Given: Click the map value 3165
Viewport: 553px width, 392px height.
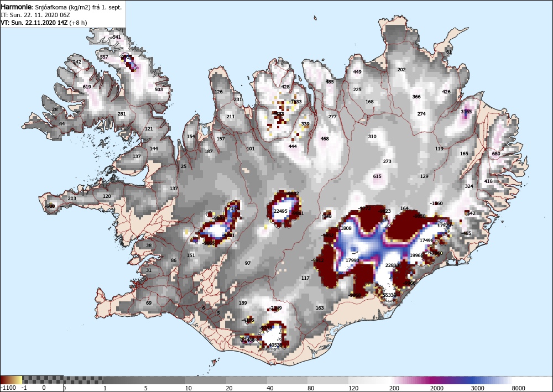Looking at the screenshot, I should point(466,112).
